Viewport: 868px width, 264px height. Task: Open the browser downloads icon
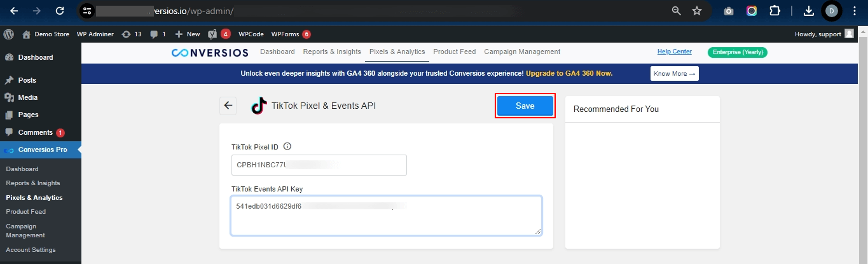pos(808,11)
